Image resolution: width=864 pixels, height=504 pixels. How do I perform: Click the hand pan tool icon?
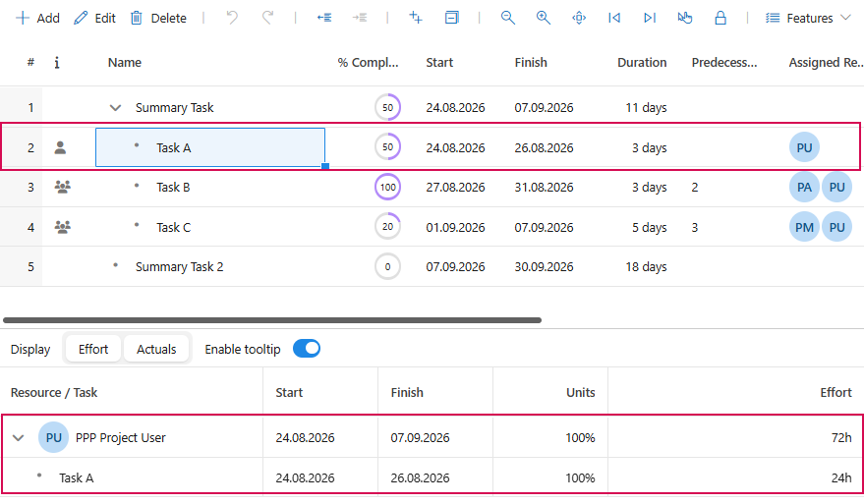685,19
